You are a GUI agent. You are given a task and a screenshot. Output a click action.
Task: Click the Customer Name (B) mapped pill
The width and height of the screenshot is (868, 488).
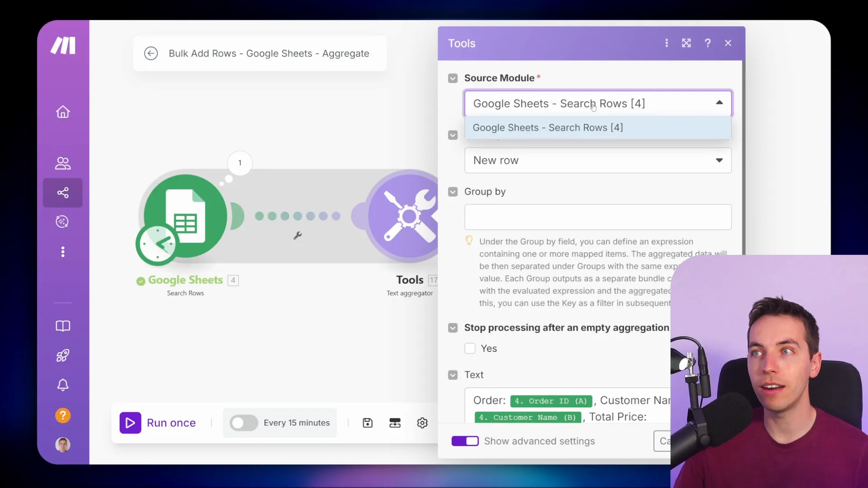point(528,418)
